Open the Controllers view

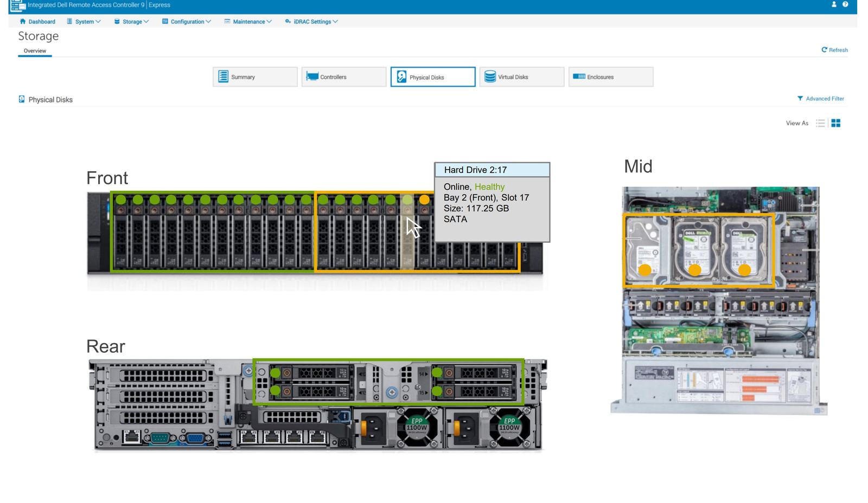click(x=343, y=76)
